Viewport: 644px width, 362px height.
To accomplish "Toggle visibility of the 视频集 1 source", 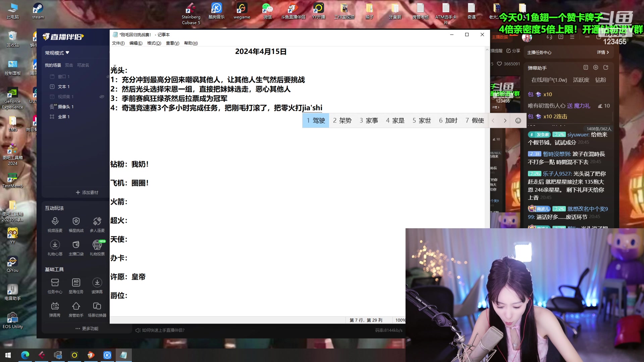I will pyautogui.click(x=102, y=97).
